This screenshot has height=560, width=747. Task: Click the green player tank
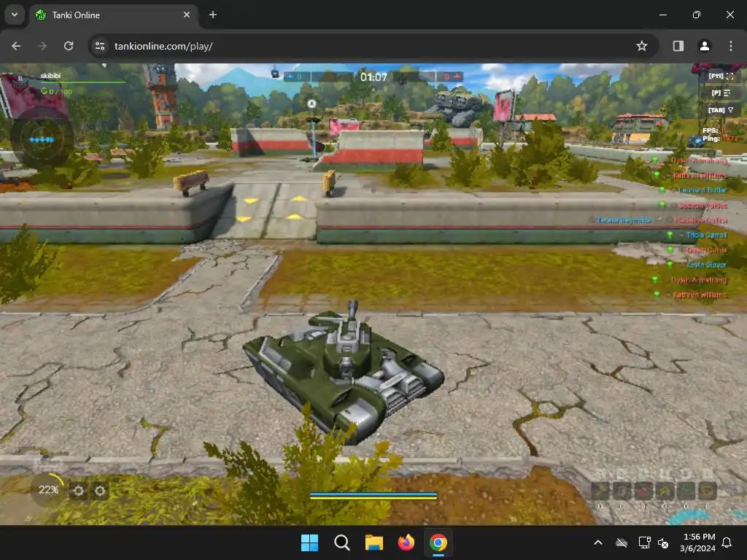click(344, 371)
